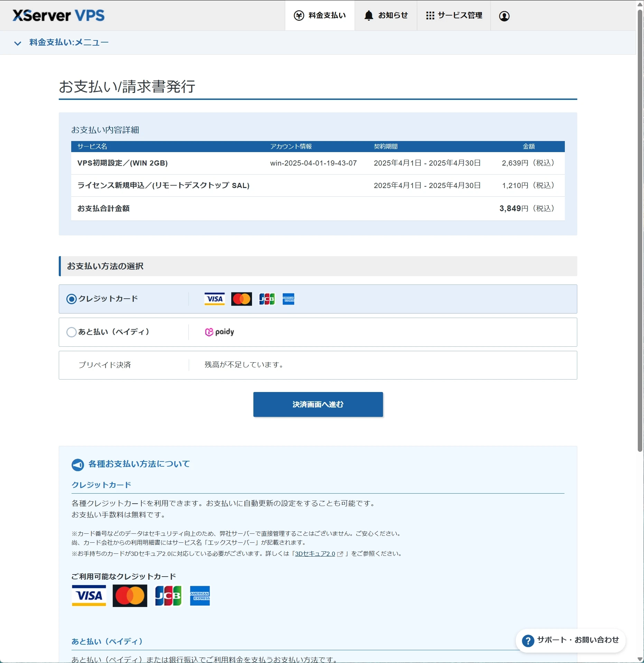
Task: Click the 決済画面へ進む button
Action: tap(318, 404)
